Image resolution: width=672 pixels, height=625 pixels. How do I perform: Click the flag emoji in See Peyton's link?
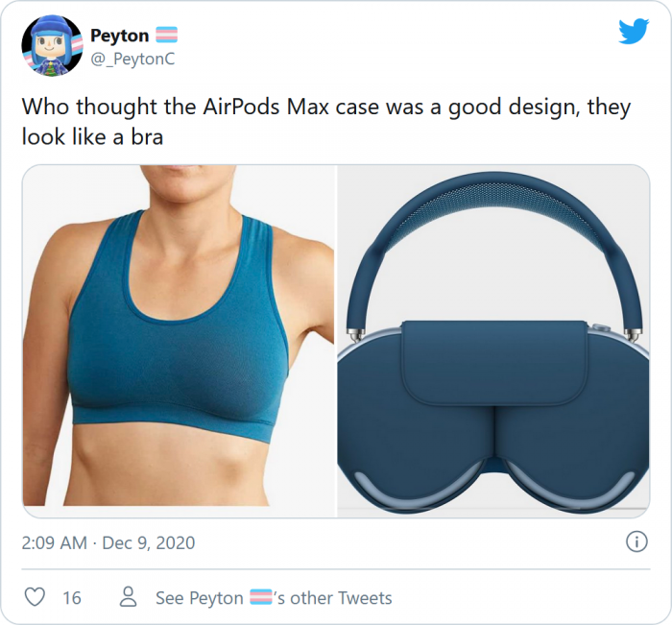260,597
